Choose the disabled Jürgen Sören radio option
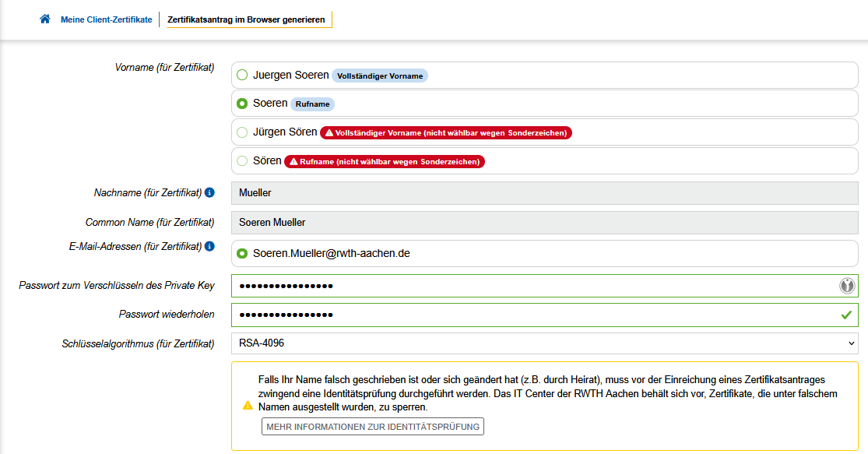Image resolution: width=868 pixels, height=454 pixels. (242, 132)
